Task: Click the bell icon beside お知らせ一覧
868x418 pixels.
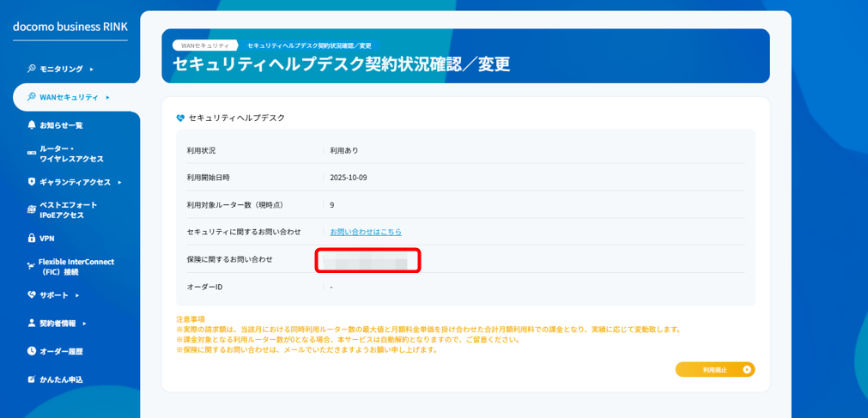Action: [x=32, y=125]
